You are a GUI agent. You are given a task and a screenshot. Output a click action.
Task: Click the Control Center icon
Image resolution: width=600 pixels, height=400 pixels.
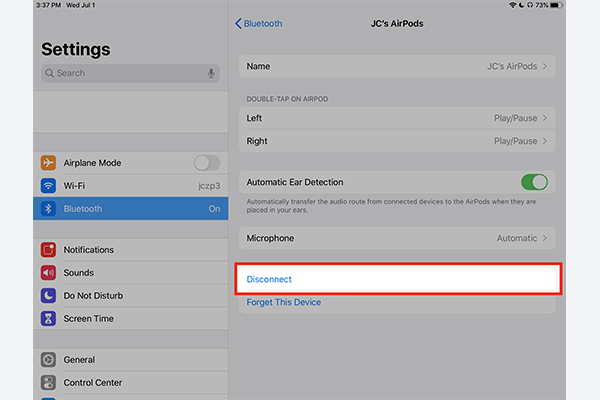pyautogui.click(x=48, y=382)
